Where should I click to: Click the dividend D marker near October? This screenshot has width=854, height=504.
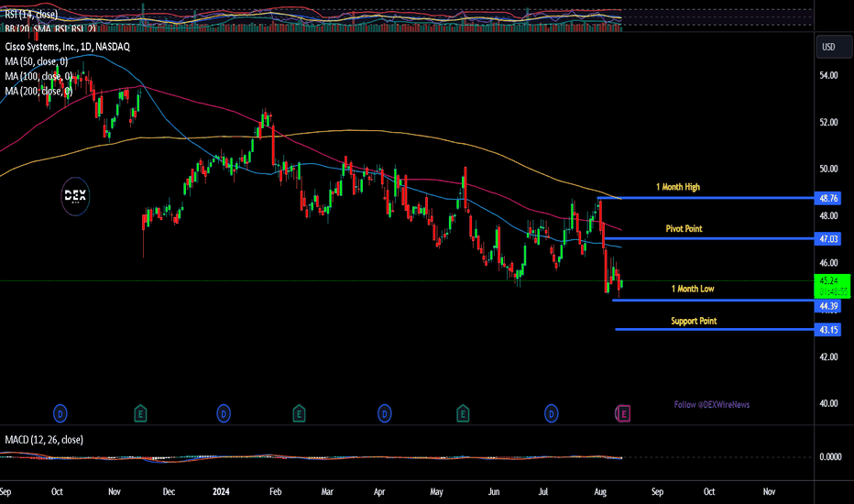[x=60, y=414]
